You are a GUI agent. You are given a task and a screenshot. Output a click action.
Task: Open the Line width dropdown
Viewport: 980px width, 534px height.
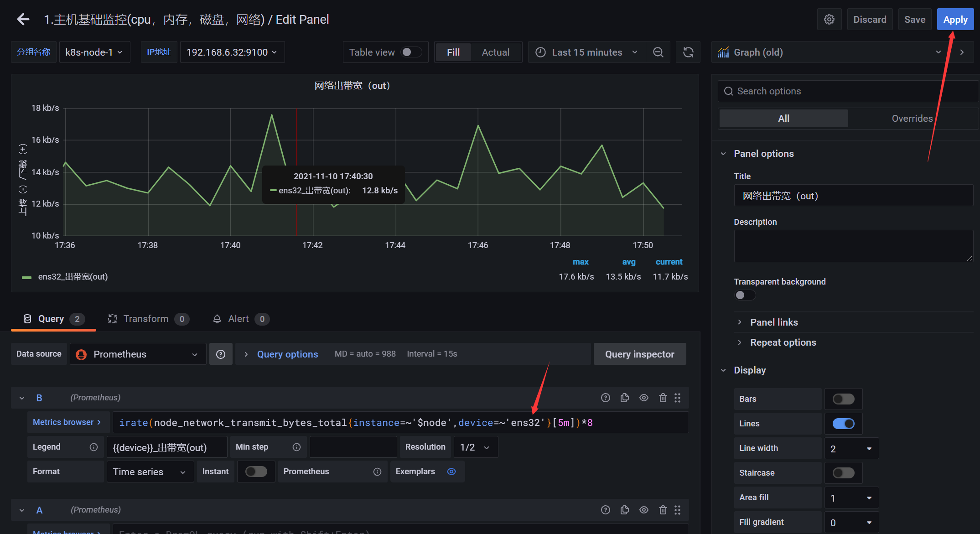pos(851,449)
